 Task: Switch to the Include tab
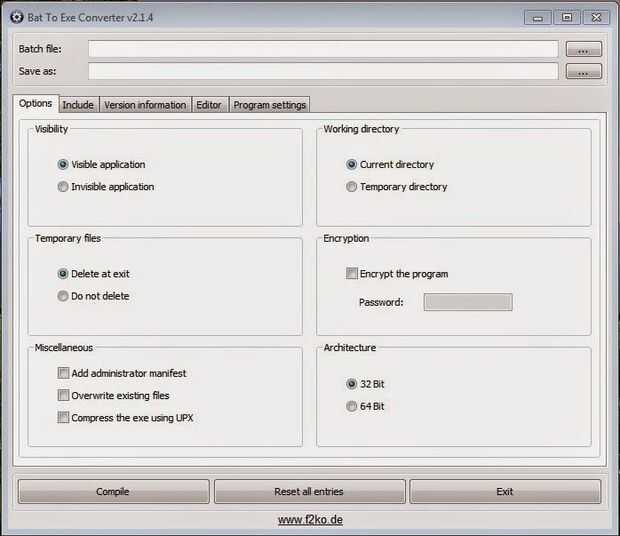pyautogui.click(x=78, y=105)
